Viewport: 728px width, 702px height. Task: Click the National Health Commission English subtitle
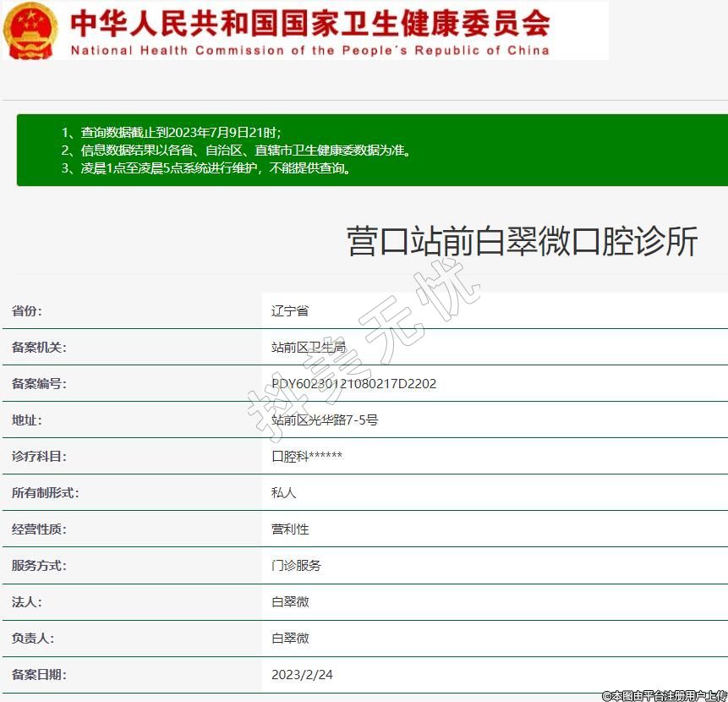click(x=309, y=51)
